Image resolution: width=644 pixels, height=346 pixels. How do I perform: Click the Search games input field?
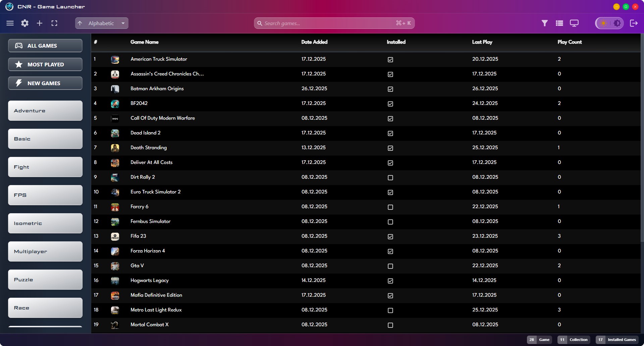tap(334, 23)
